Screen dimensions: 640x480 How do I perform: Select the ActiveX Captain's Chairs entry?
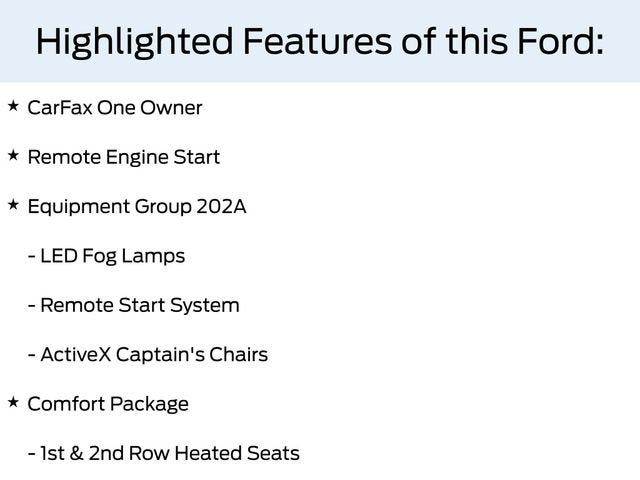(x=154, y=355)
